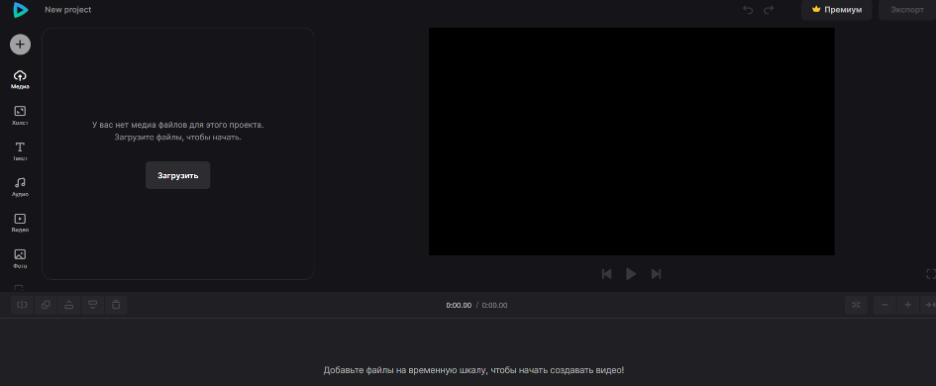
Task: Click the empty timeline hint text
Action: click(474, 370)
